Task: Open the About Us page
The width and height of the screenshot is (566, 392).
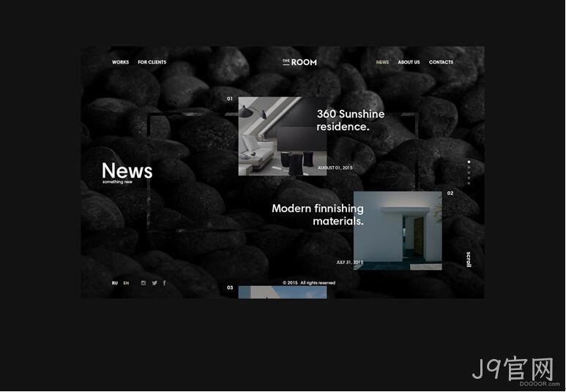Action: tap(409, 62)
